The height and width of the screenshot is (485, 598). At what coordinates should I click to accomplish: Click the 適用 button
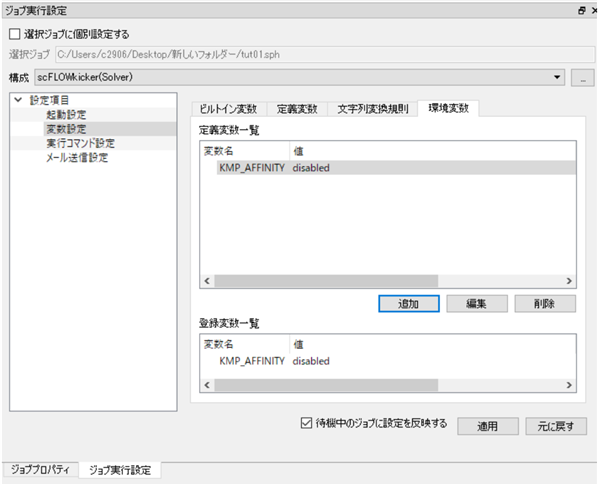click(x=488, y=426)
